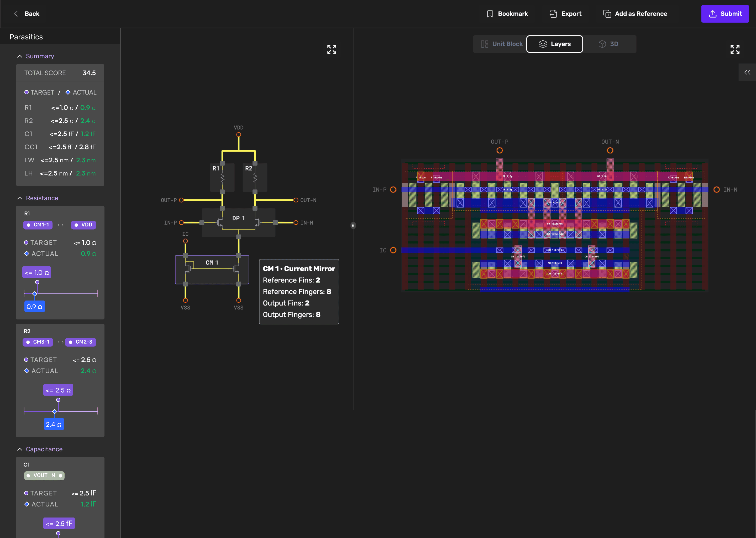Select the IN-P pin in schematic
The width and height of the screenshot is (756, 538).
[x=181, y=223]
